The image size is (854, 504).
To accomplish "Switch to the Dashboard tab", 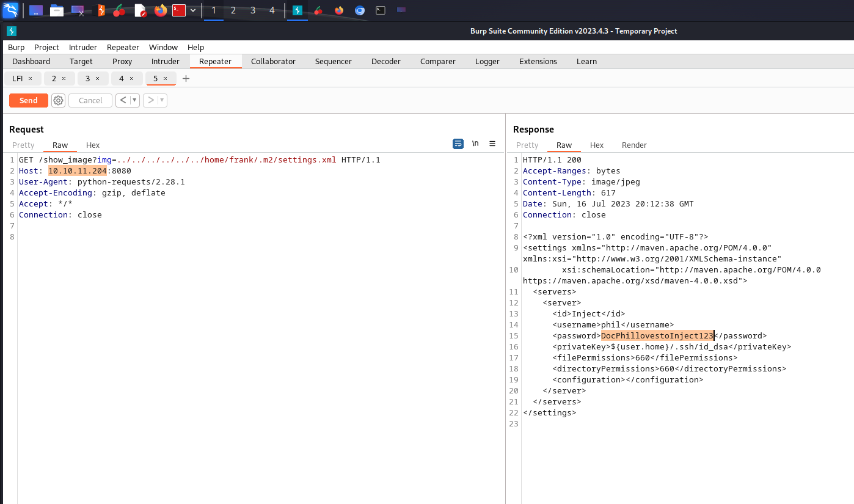I will (x=31, y=61).
